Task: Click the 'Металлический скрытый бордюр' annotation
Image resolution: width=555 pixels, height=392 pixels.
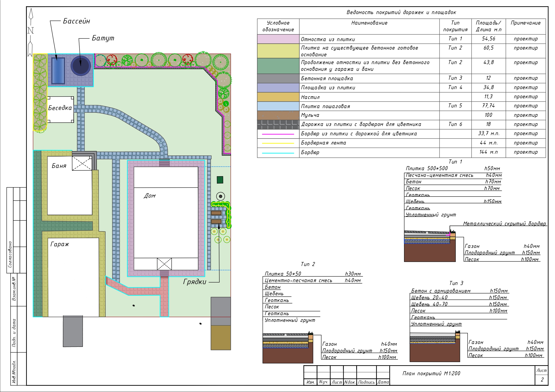Action: 504,224
